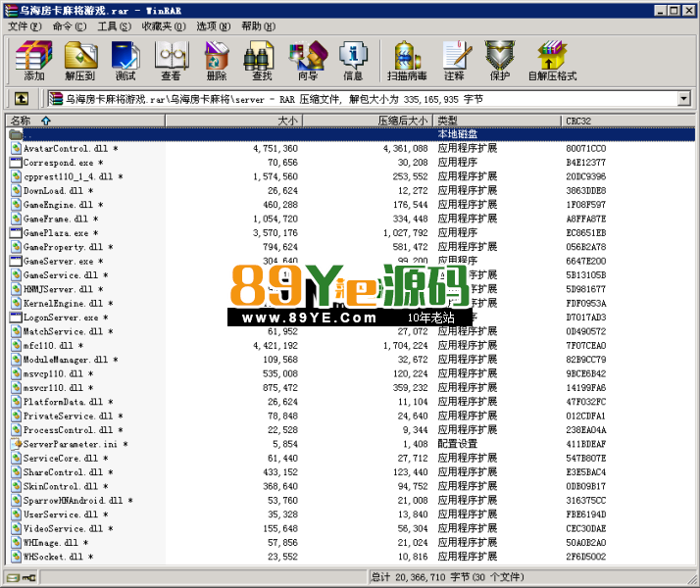Open the Commands (命令) menu
This screenshot has width=700, height=588.
70,26
